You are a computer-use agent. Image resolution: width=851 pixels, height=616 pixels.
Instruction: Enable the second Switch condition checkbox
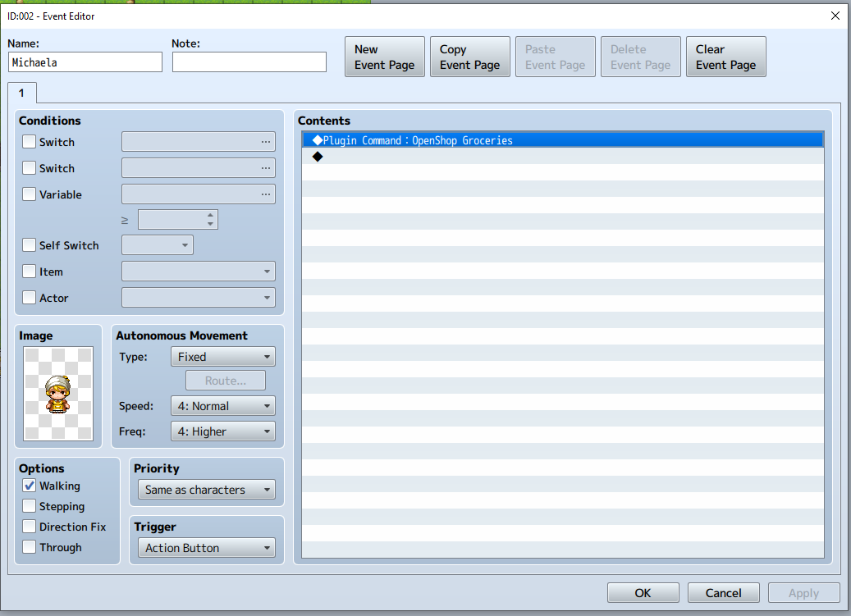(x=30, y=168)
